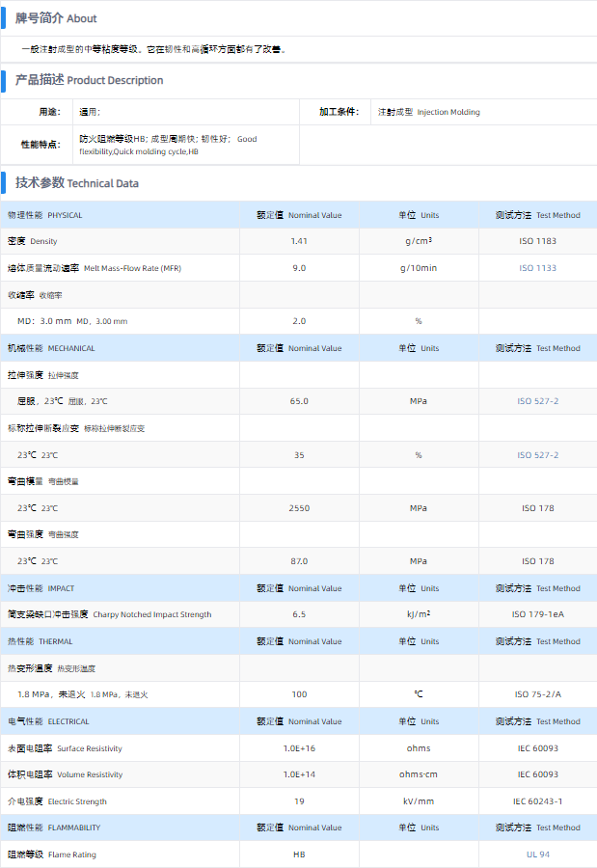This screenshot has width=597, height=868.
Task: Select the Density nominal value 1.41
Action: tap(299, 241)
